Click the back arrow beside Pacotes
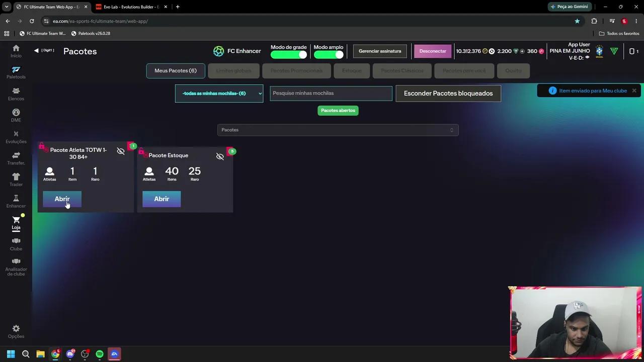 (36, 50)
